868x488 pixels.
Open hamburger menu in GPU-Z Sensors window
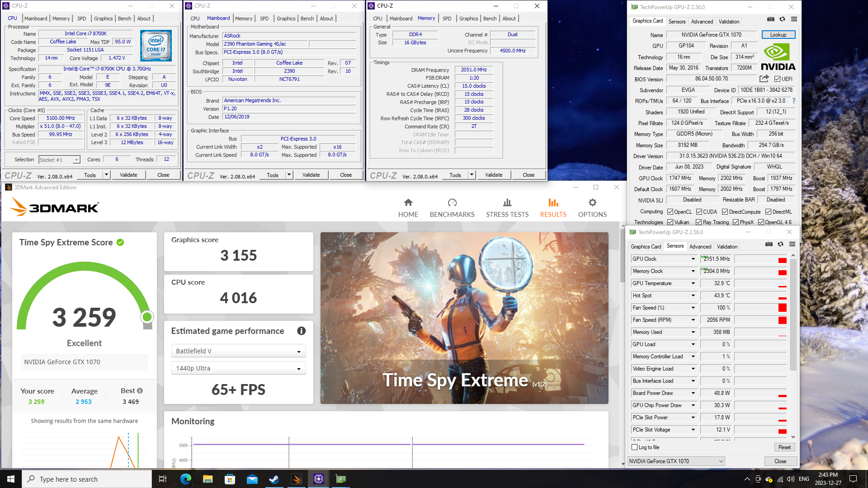pyautogui.click(x=792, y=244)
